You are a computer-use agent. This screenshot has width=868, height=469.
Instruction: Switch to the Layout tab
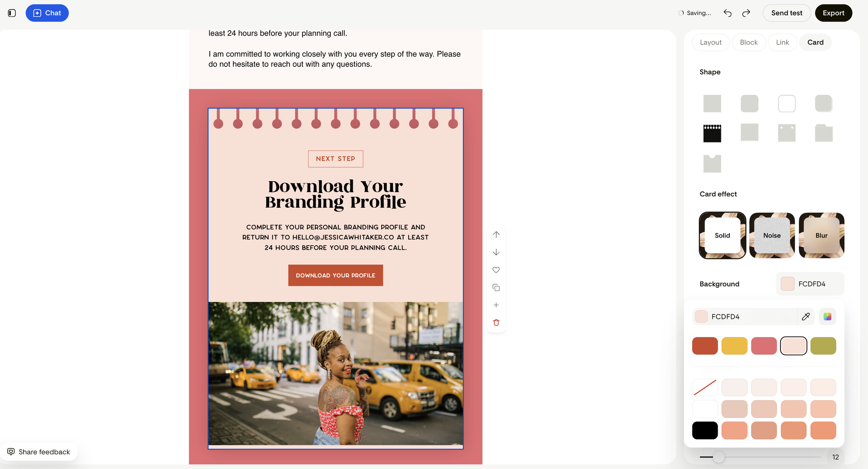click(x=710, y=42)
